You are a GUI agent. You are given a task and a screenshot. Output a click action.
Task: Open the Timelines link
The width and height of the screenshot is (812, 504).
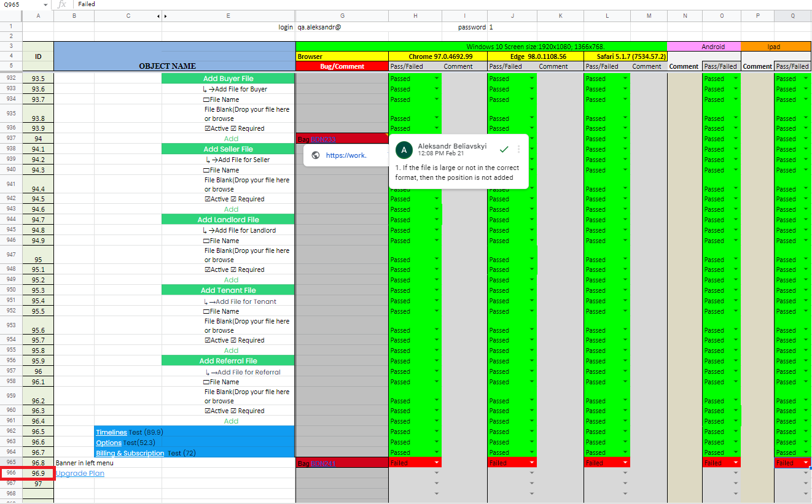tap(111, 432)
